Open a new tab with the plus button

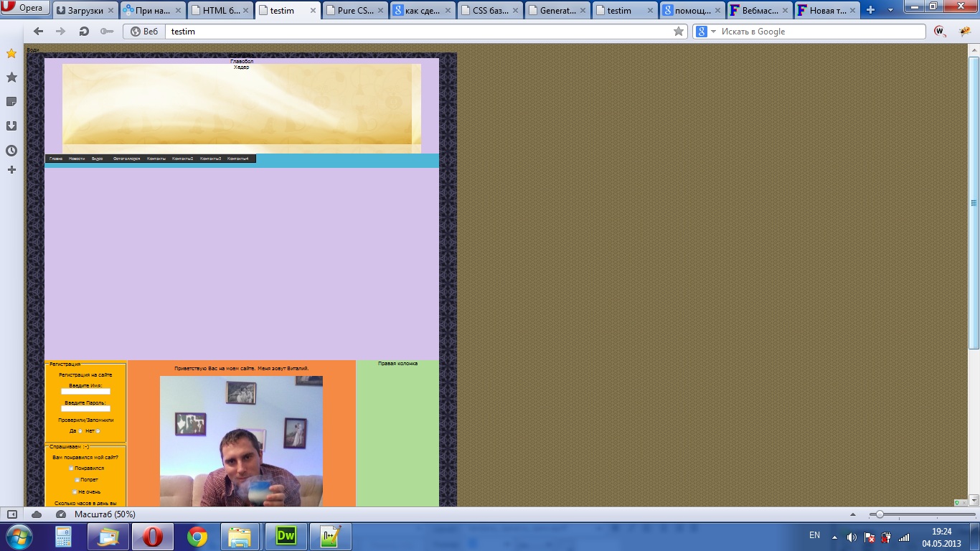[871, 10]
